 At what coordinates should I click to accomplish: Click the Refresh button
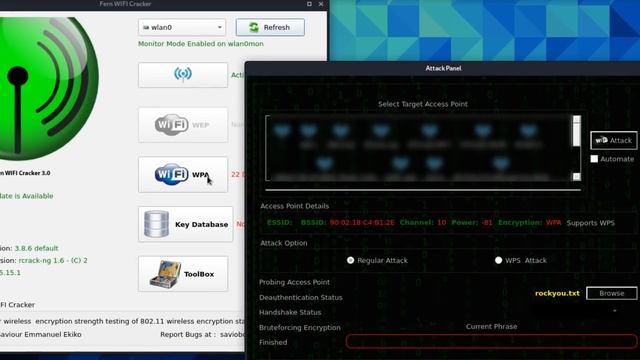(270, 27)
